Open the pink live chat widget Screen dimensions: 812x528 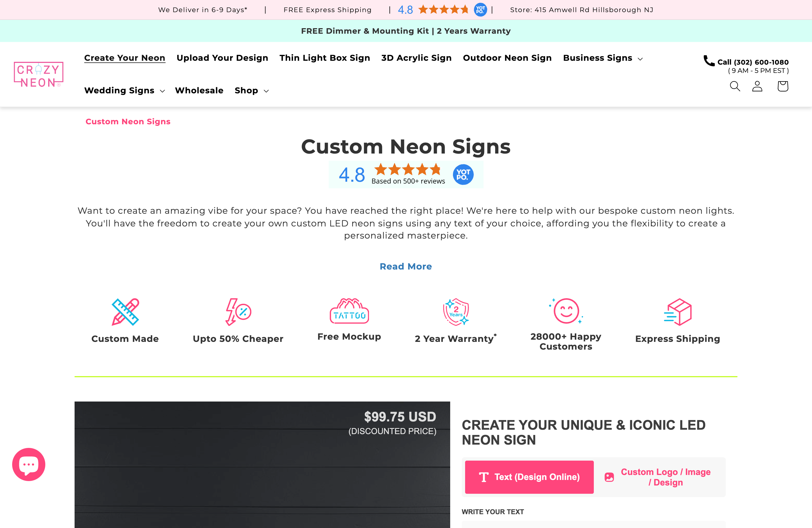(29, 464)
